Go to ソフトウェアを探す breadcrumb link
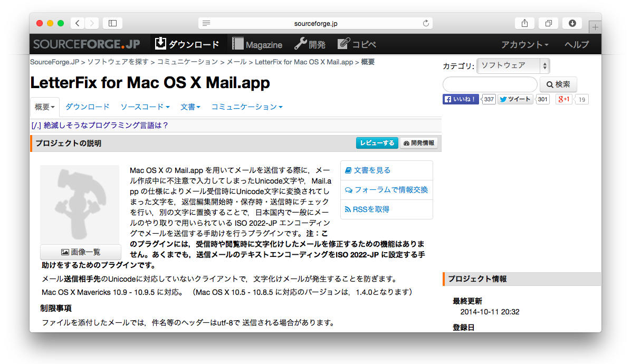This screenshot has height=364, width=631. [x=118, y=62]
